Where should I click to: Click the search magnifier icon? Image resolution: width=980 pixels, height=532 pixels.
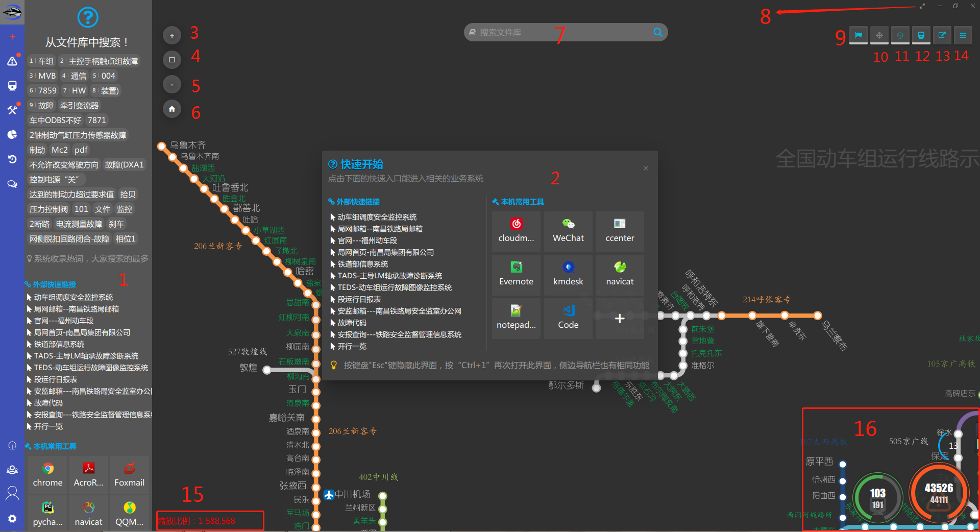pos(658,32)
